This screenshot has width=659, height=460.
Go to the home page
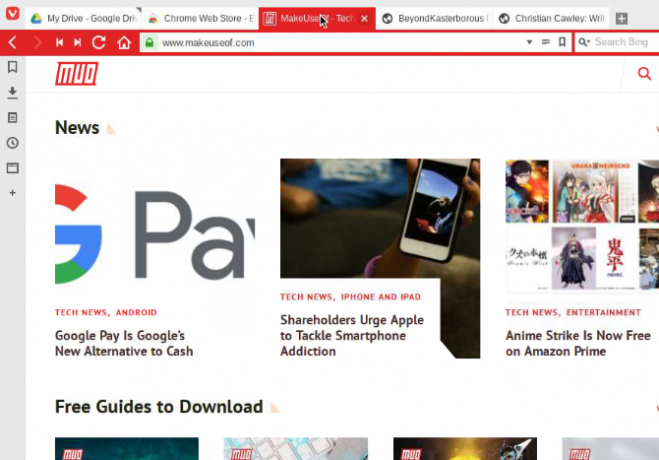[124, 42]
